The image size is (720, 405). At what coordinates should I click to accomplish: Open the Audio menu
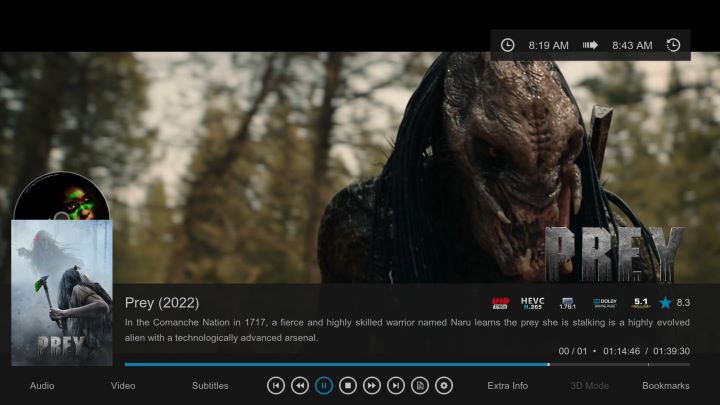(x=42, y=385)
